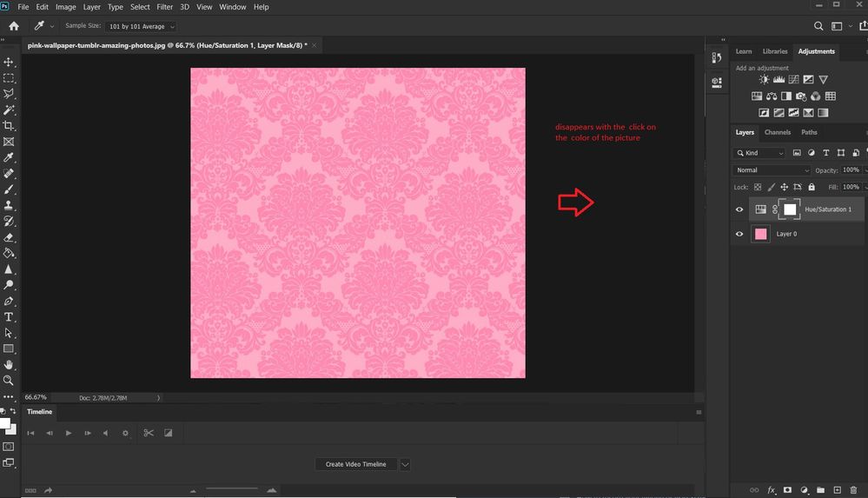
Task: Toggle lock transparent pixels
Action: [x=758, y=187]
